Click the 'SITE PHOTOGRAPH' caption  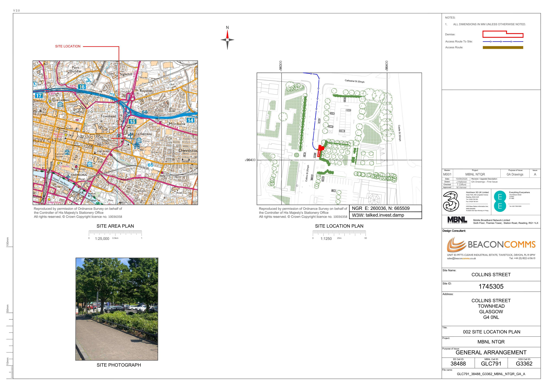tap(119, 365)
